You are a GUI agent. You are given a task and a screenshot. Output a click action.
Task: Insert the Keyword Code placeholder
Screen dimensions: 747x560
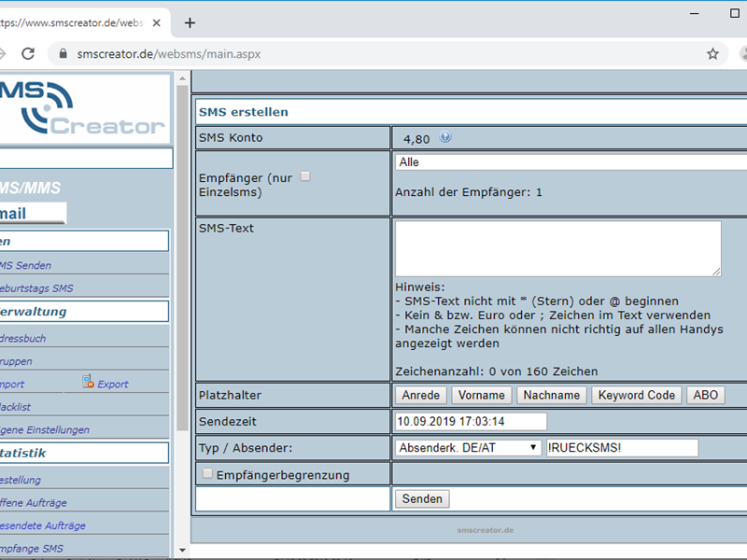point(637,395)
